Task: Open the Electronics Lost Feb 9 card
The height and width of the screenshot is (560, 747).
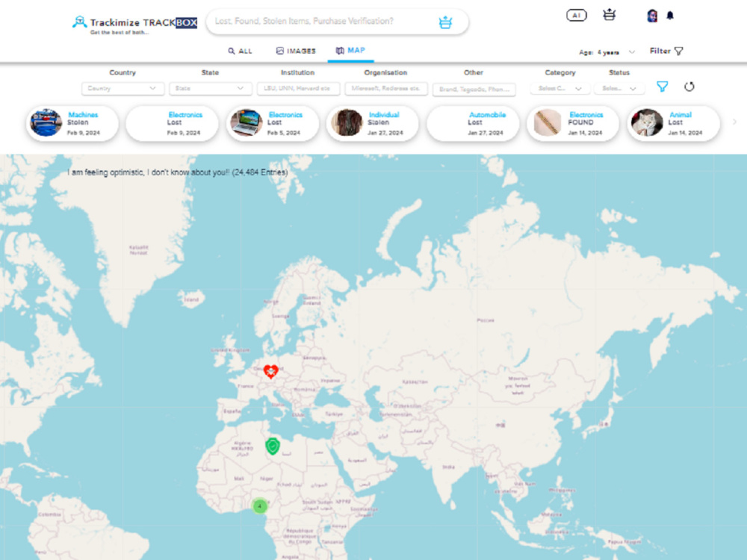Action: click(172, 123)
